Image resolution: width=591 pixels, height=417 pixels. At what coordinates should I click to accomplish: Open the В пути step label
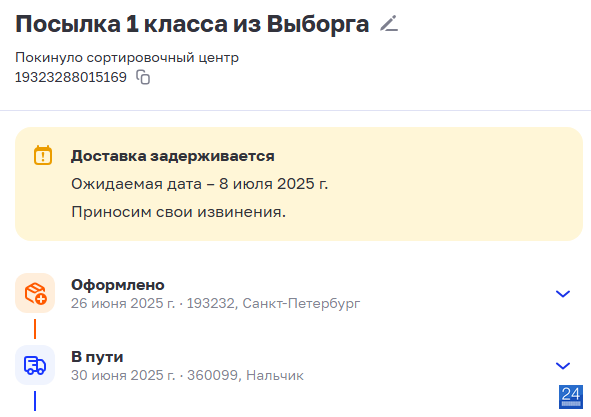pyautogui.click(x=97, y=357)
